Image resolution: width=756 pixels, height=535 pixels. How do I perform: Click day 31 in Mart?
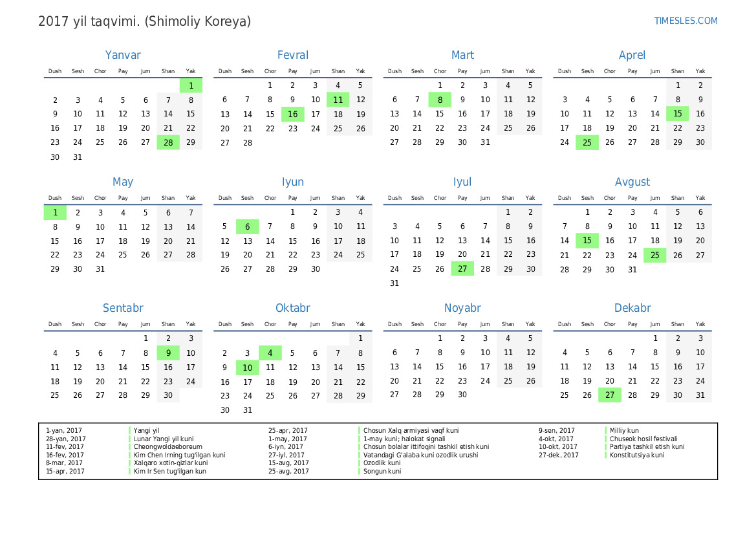(485, 142)
